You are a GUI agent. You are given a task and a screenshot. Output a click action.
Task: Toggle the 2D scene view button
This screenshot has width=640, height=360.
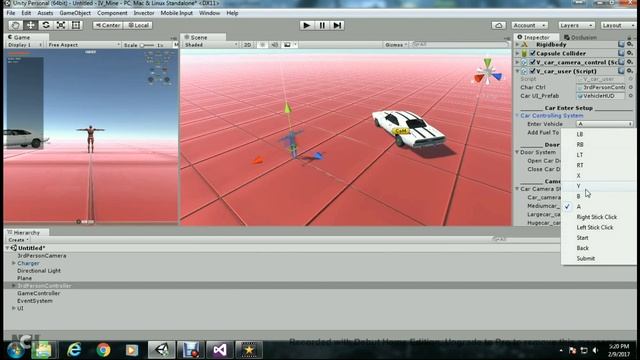tap(247, 44)
